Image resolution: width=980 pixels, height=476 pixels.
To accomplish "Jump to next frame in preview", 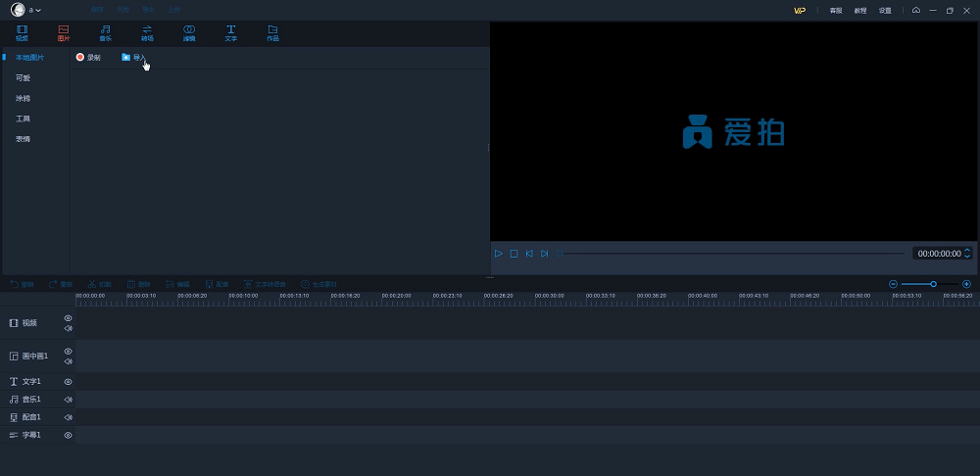I will [545, 254].
